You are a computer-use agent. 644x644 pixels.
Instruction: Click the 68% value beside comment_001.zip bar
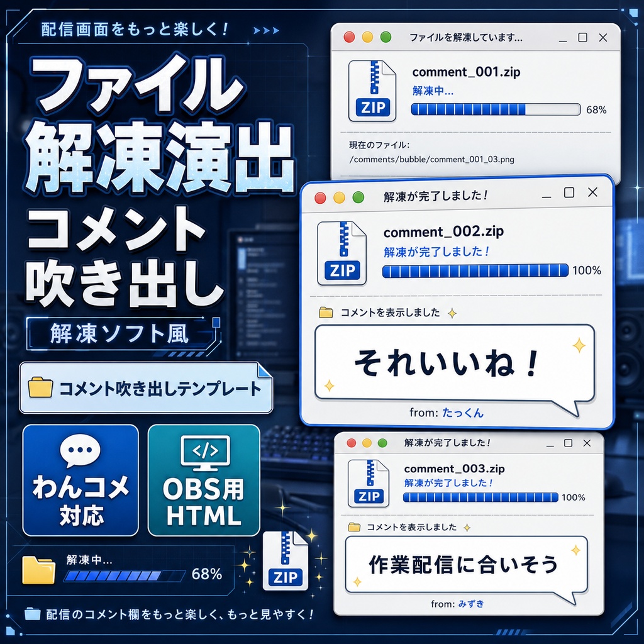pyautogui.click(x=596, y=109)
